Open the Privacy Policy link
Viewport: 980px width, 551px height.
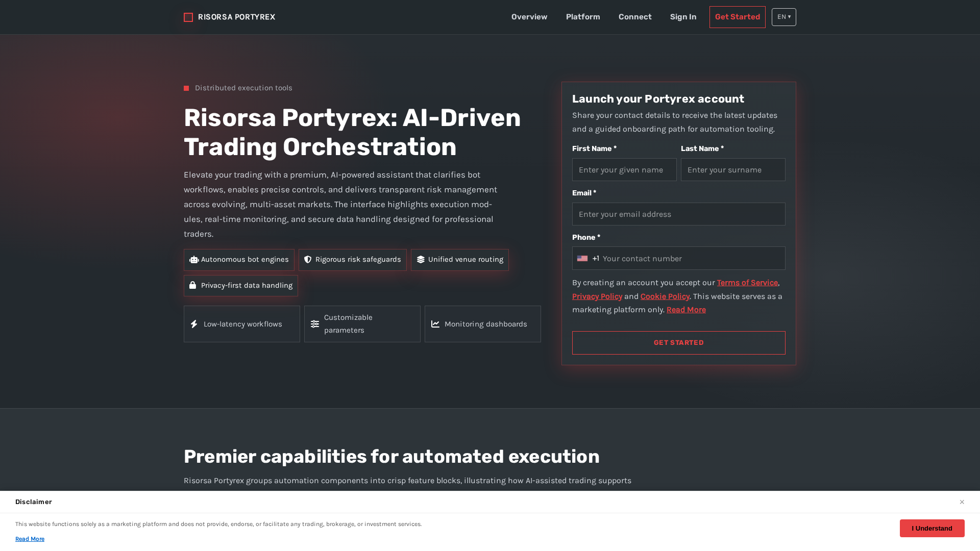[x=597, y=296]
